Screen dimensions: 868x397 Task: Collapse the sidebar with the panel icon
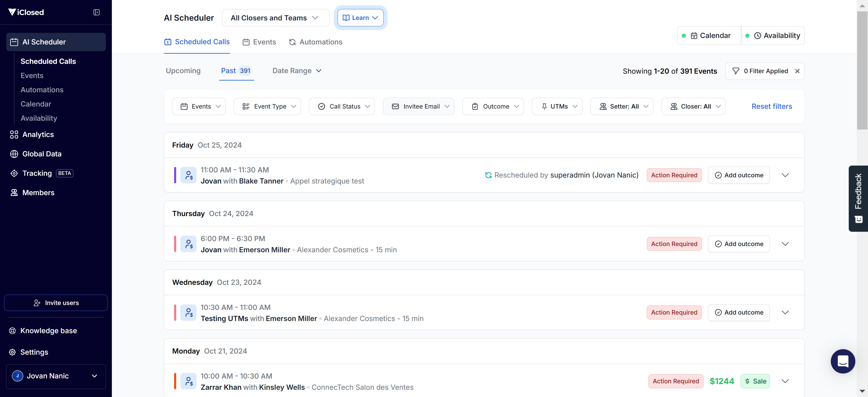tap(96, 12)
